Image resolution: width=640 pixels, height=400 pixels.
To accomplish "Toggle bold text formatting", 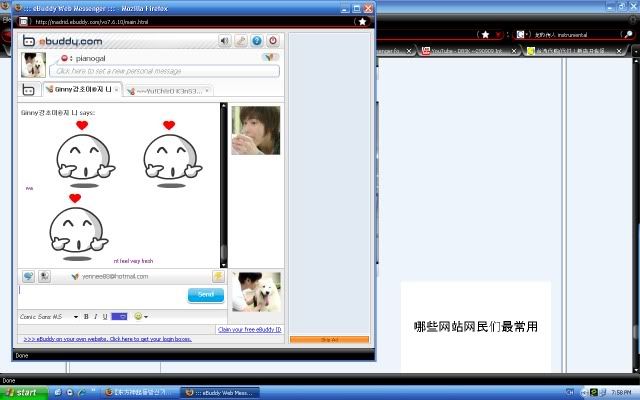I will click(86, 317).
